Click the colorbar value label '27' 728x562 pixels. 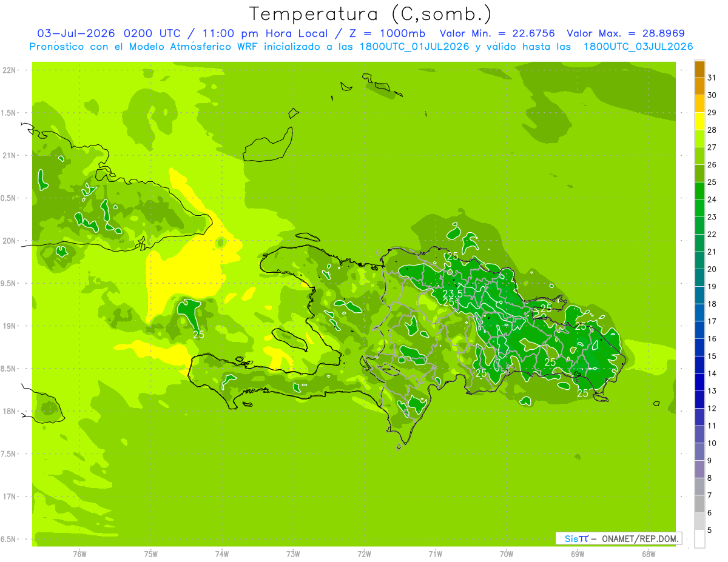click(x=712, y=147)
